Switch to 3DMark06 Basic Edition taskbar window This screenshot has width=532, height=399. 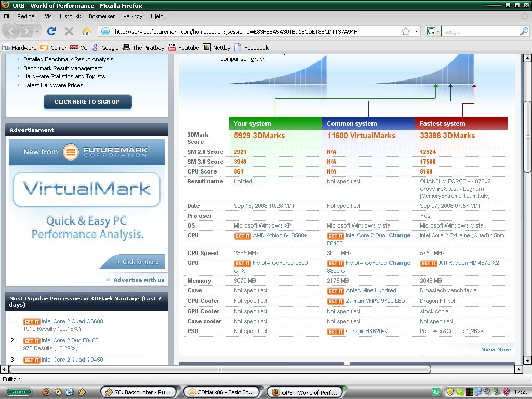(221, 392)
